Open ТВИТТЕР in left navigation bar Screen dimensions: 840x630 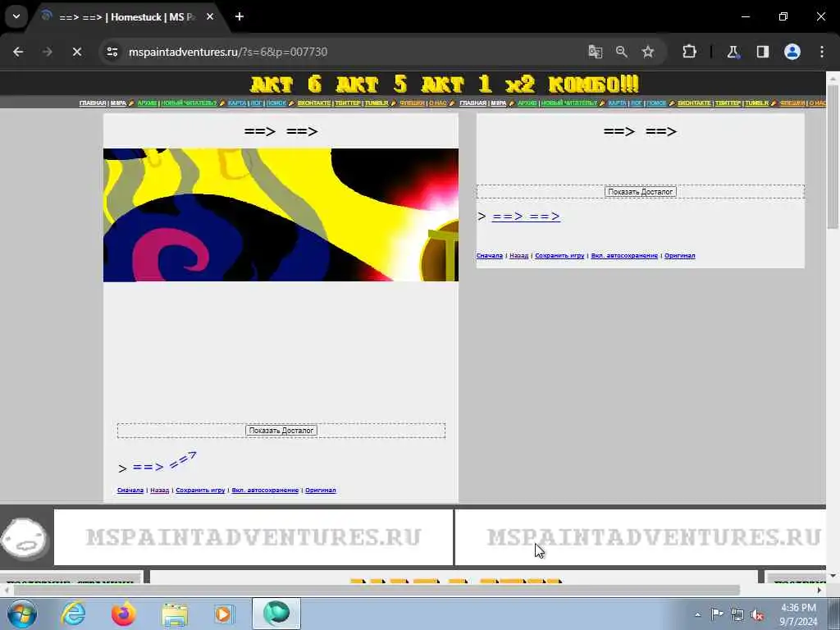click(x=348, y=103)
